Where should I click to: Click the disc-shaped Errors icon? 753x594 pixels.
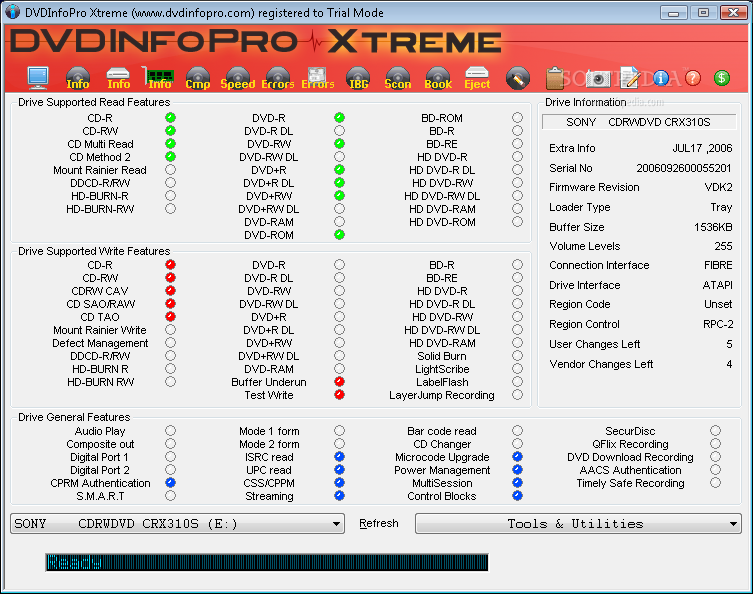coord(278,78)
